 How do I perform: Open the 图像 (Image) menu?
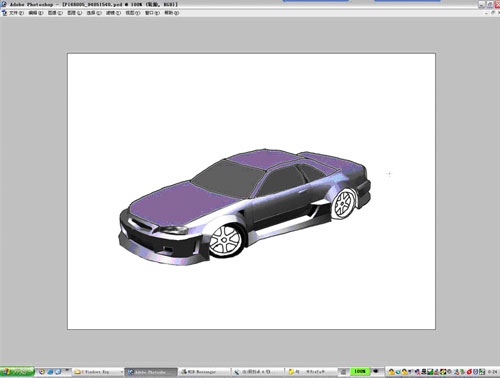click(55, 13)
